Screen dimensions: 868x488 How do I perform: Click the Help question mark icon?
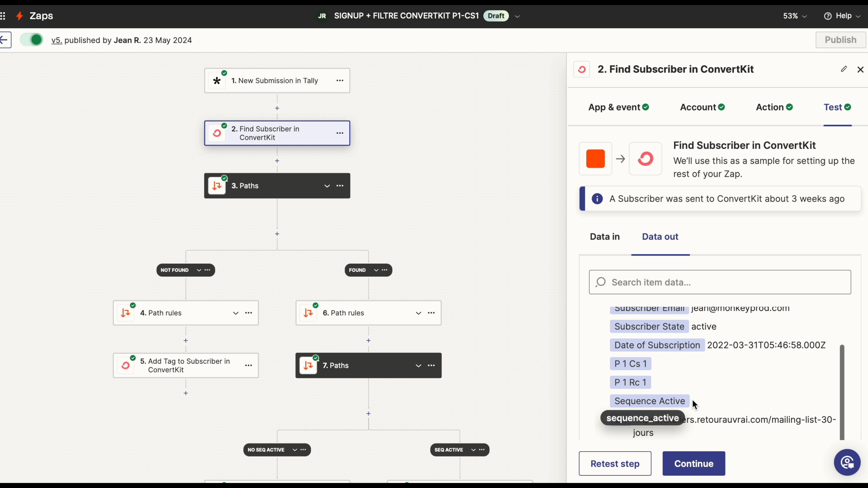[828, 16]
